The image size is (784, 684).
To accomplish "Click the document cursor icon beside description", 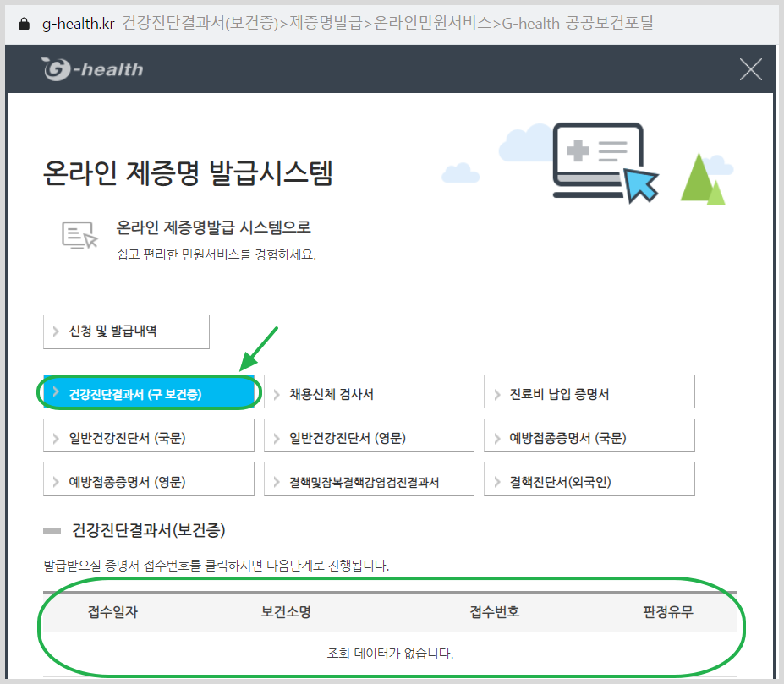I will click(79, 235).
